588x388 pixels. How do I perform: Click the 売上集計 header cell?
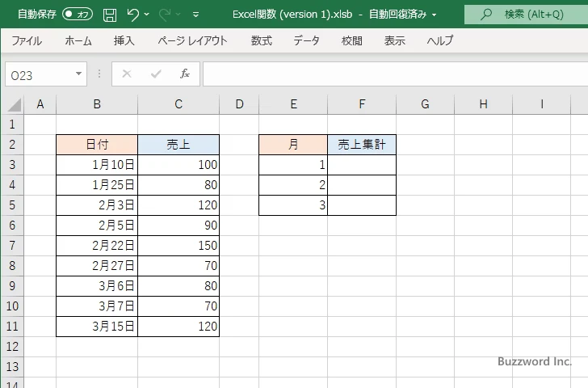[362, 145]
